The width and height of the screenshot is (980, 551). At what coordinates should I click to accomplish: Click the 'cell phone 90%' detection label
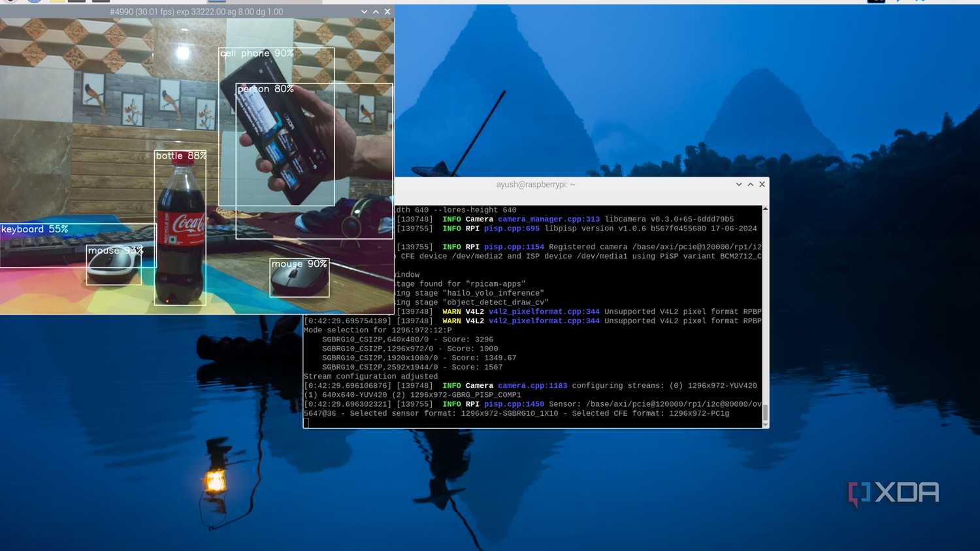pyautogui.click(x=257, y=54)
